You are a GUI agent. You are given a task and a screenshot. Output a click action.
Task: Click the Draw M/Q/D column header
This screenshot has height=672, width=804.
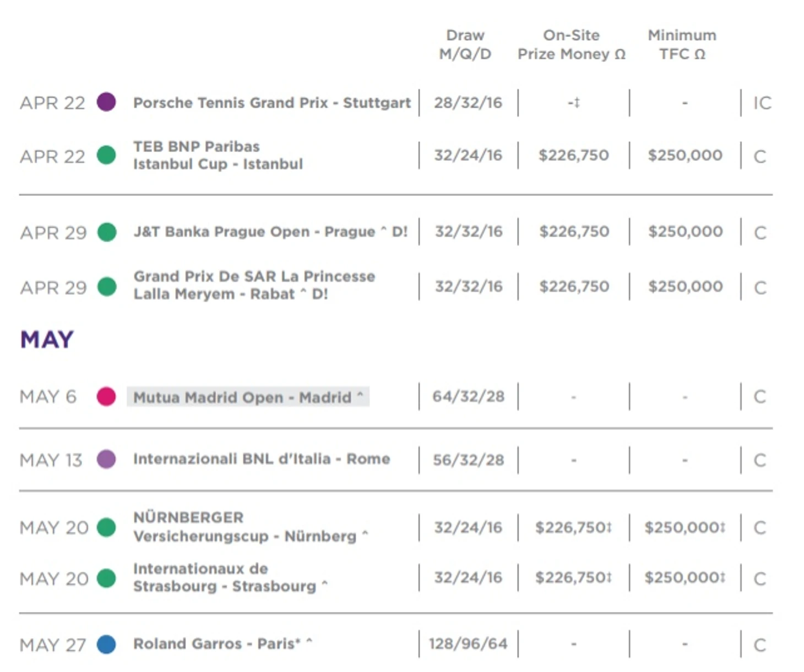[x=465, y=45]
